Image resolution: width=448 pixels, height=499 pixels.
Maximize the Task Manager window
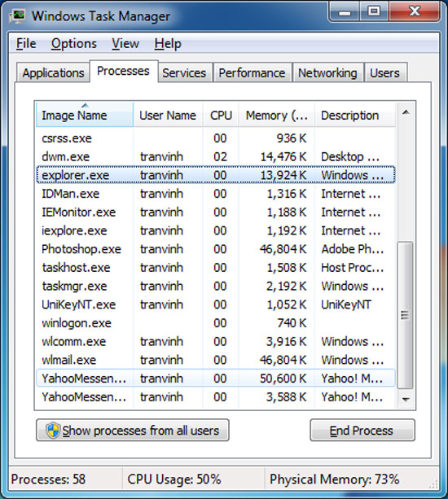tap(374, 12)
